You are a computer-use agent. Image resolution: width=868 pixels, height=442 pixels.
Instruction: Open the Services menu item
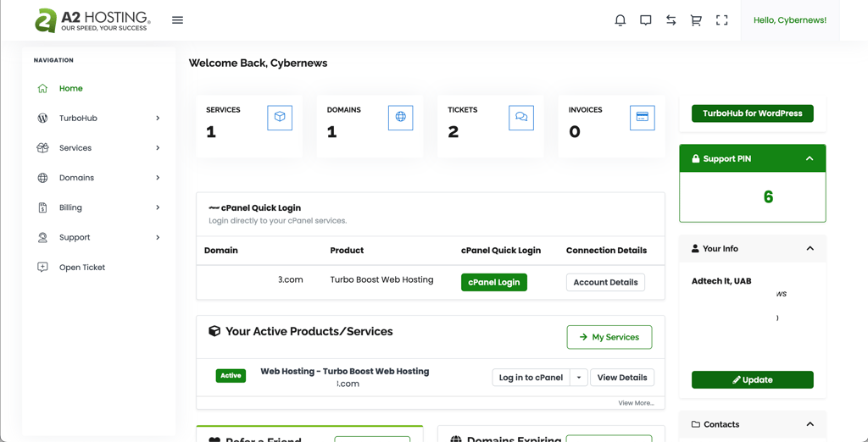[x=75, y=148]
